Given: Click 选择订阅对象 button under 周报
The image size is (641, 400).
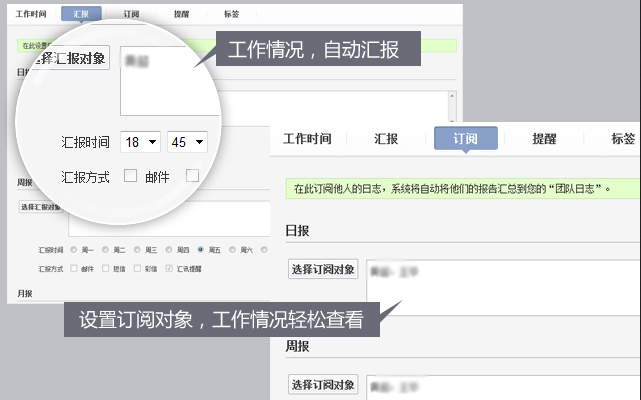Looking at the screenshot, I should [323, 384].
